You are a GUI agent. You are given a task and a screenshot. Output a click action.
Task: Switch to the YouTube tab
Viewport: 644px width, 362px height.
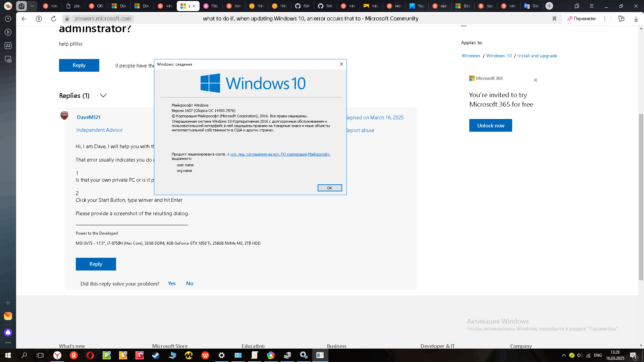[417, 6]
